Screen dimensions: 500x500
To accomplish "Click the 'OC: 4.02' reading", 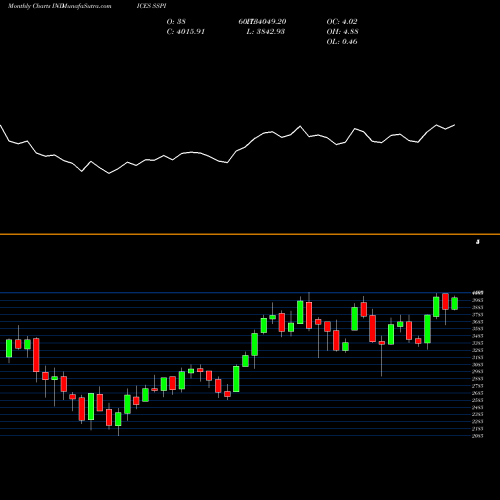I will tap(342, 22).
